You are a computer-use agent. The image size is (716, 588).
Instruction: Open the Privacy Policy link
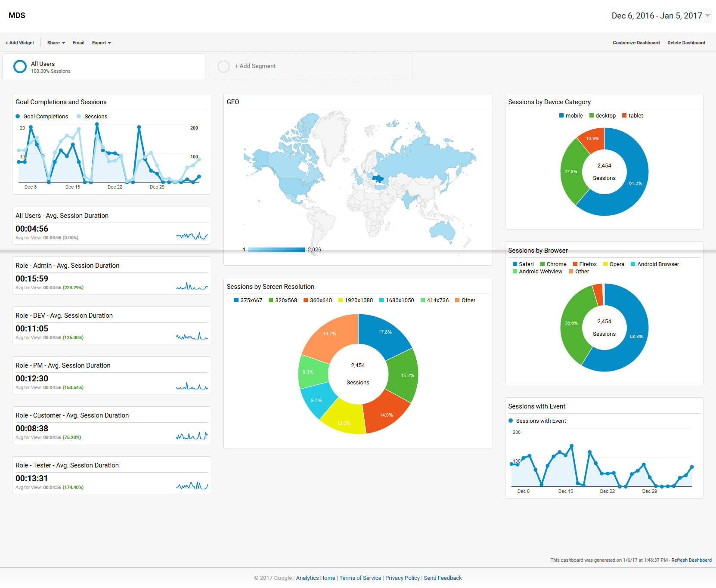click(x=403, y=578)
